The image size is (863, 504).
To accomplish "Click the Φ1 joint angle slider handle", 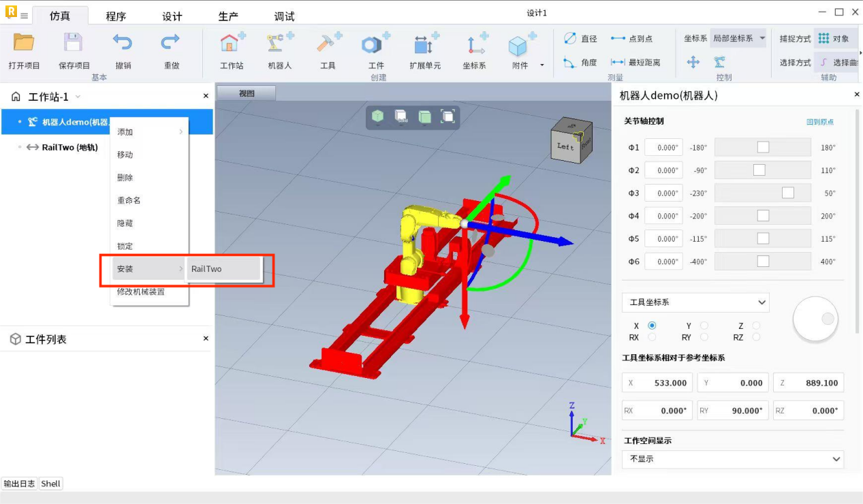I will point(763,147).
